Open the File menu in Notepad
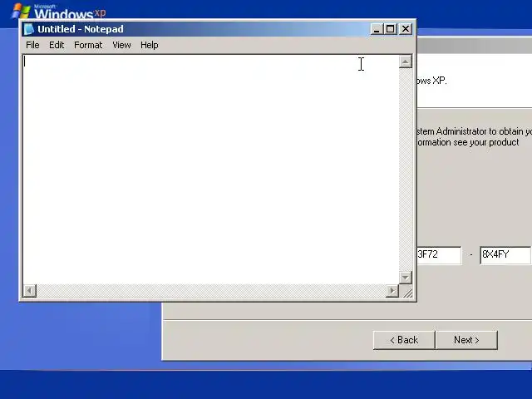This screenshot has width=532, height=399. (32, 45)
